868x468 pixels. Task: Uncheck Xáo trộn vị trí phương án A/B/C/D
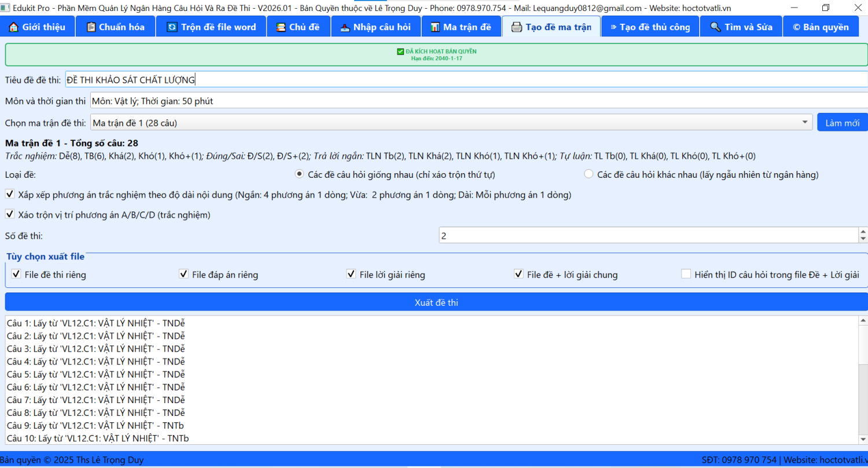pos(10,215)
